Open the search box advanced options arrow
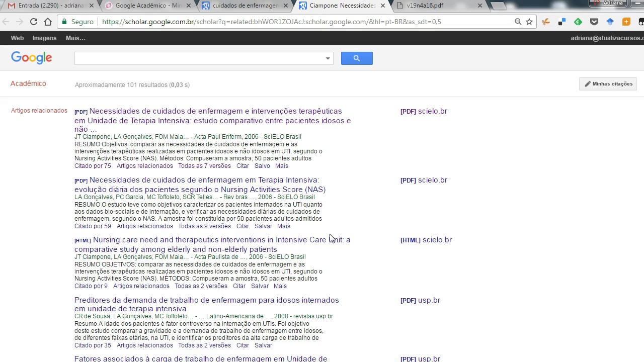The height and width of the screenshot is (362, 644). coord(328,58)
